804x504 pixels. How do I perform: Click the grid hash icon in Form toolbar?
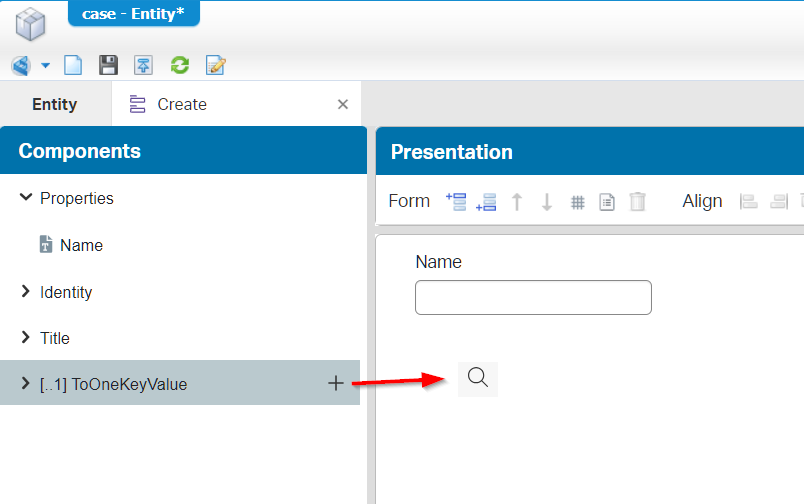tap(577, 201)
